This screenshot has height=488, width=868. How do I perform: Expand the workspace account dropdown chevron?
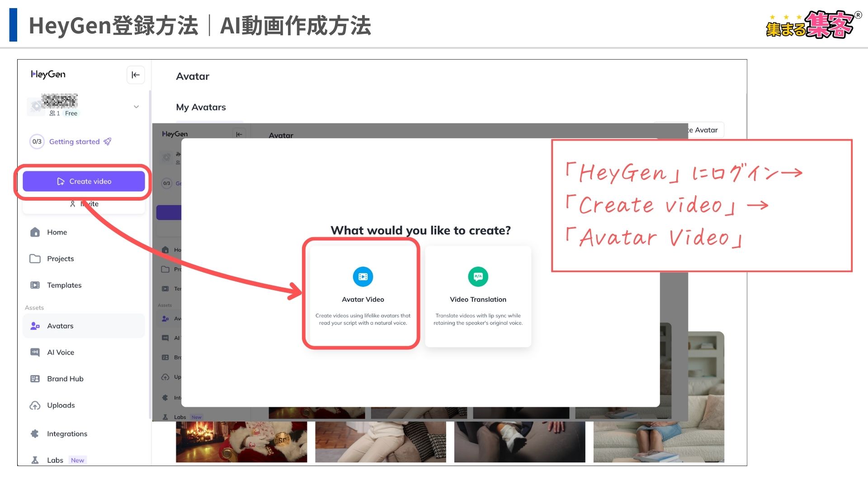click(x=136, y=107)
